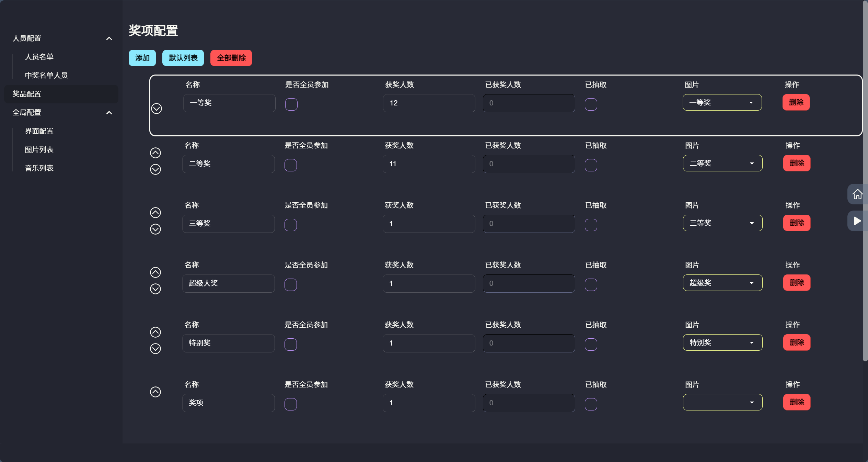Click the home icon on right edge
This screenshot has width=868, height=462.
point(857,194)
